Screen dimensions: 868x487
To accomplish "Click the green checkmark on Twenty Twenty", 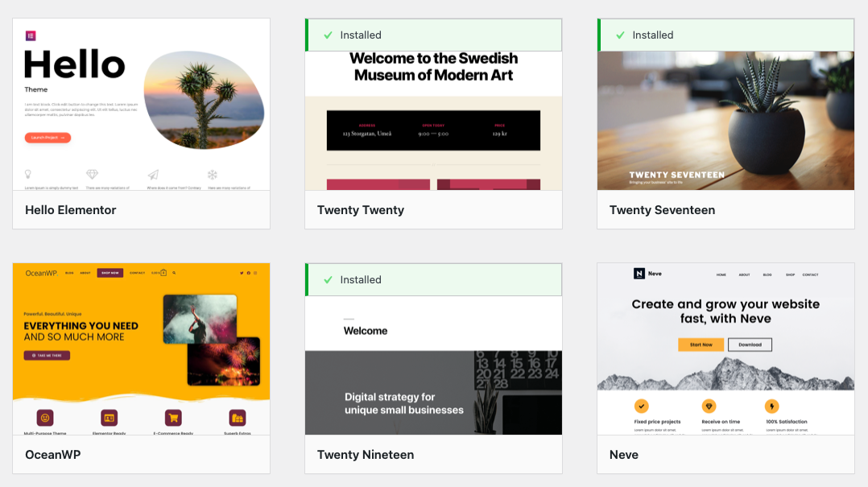I will [328, 35].
